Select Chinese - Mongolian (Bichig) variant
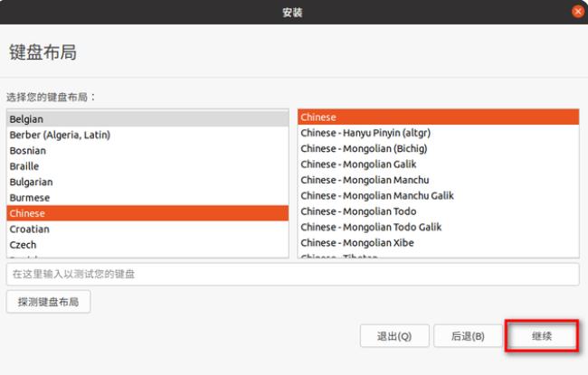This screenshot has height=375, width=588. click(x=439, y=149)
